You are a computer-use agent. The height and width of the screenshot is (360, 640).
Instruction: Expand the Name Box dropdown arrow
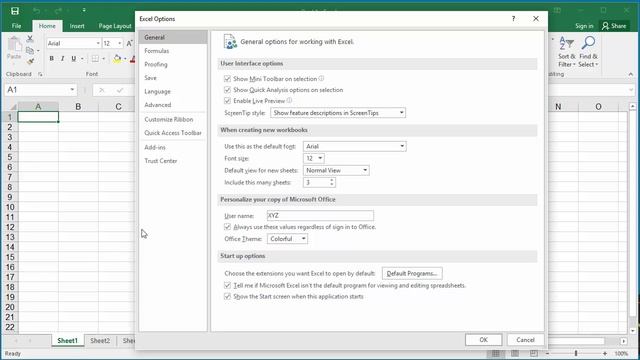click(x=72, y=90)
